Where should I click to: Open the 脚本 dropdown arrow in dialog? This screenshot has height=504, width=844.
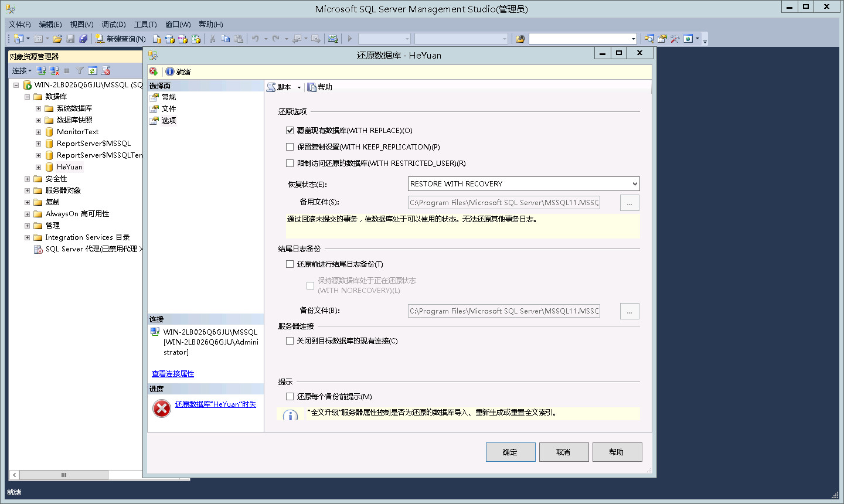click(x=299, y=87)
